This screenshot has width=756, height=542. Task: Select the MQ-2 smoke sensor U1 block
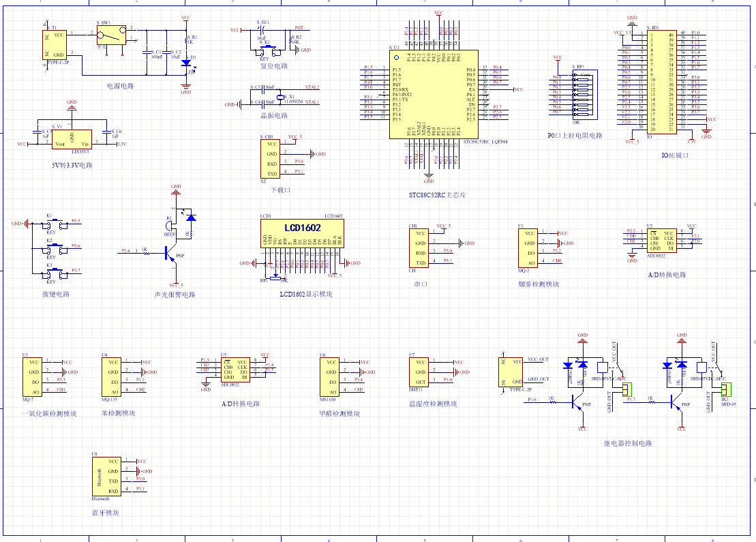tap(530, 248)
